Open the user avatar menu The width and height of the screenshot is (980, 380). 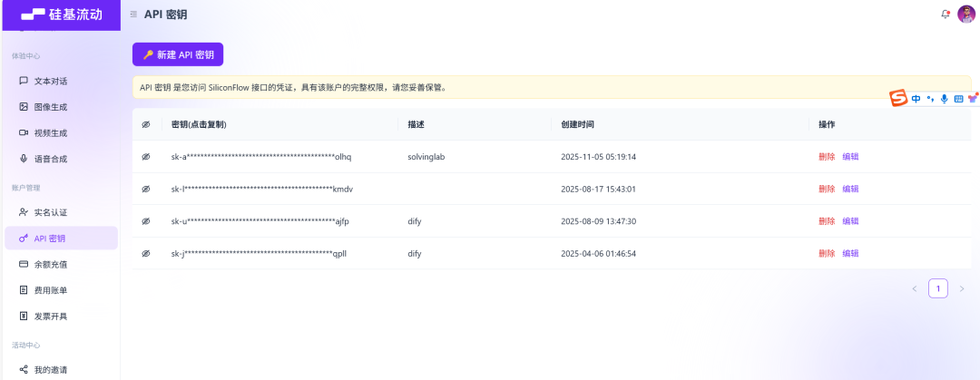[x=966, y=14]
